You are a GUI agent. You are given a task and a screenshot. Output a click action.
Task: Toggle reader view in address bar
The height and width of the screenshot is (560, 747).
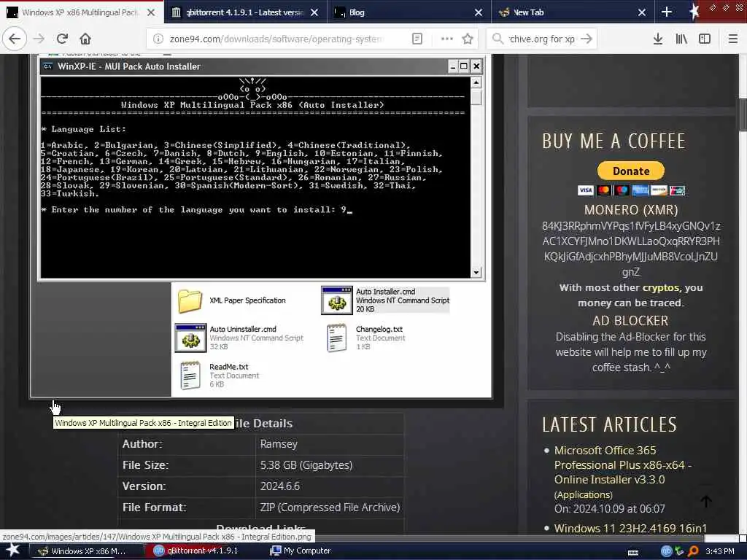(x=417, y=39)
